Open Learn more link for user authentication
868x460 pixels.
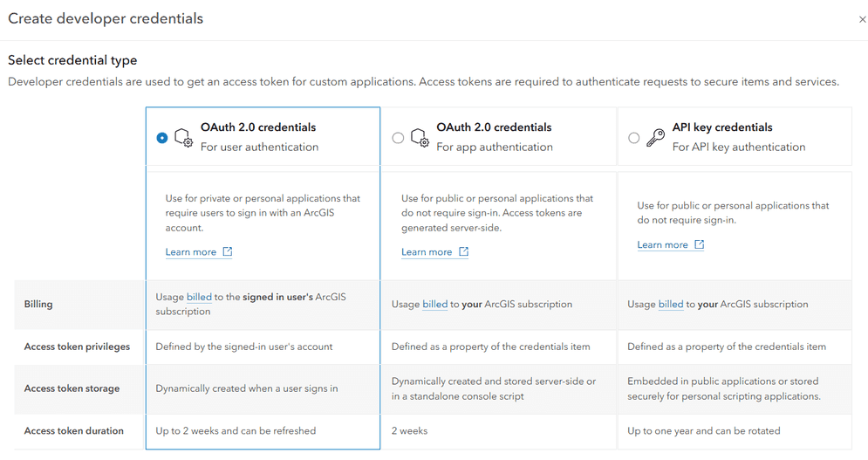tap(191, 251)
